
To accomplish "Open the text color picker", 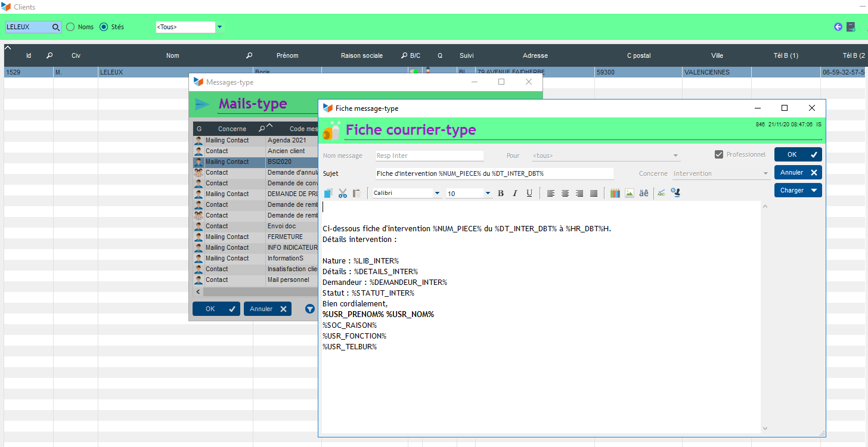I will (615, 193).
